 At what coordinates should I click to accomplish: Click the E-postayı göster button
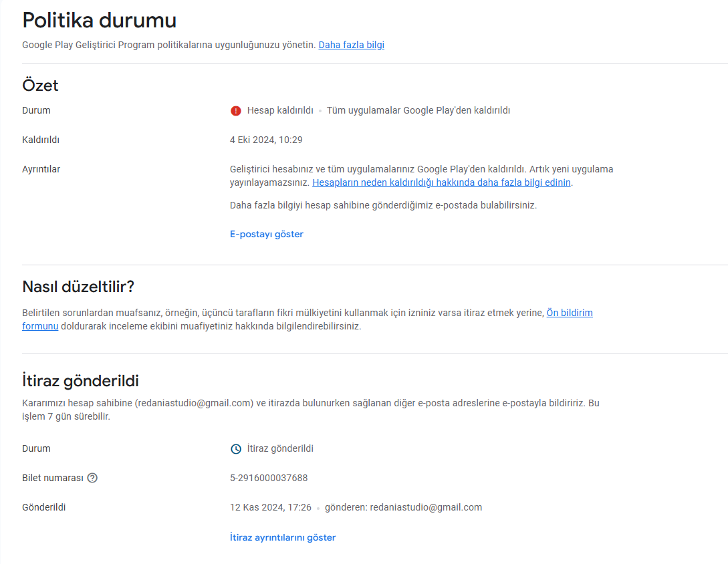click(267, 235)
